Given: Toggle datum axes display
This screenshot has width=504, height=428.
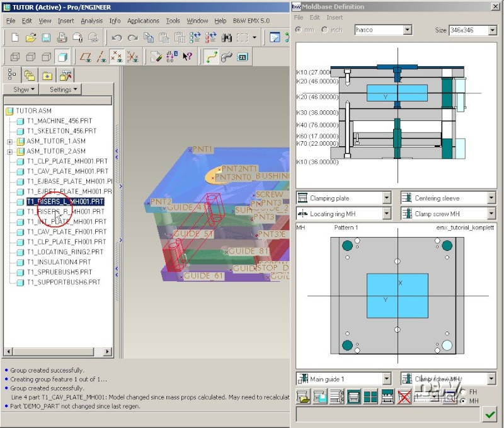Looking at the screenshot, I should point(101,57).
